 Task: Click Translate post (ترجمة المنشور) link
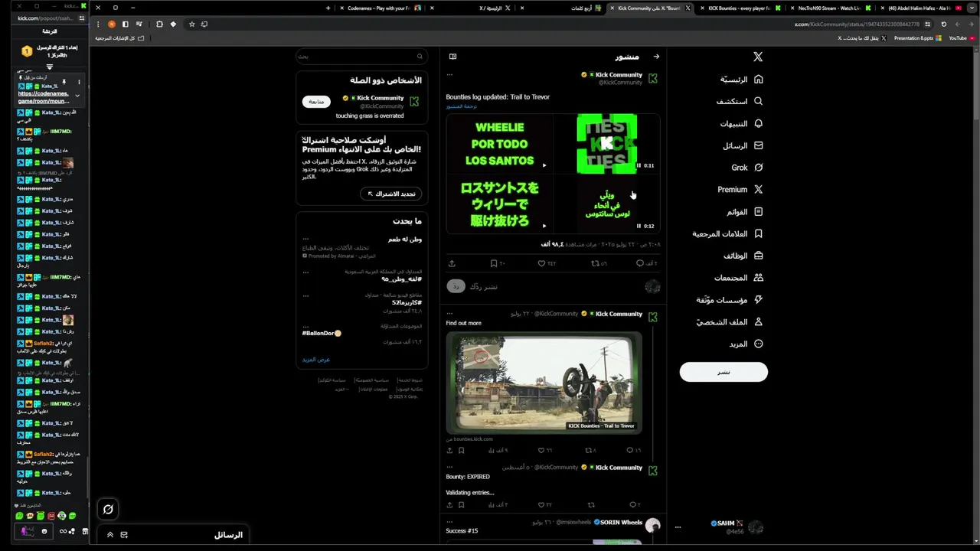click(x=462, y=106)
